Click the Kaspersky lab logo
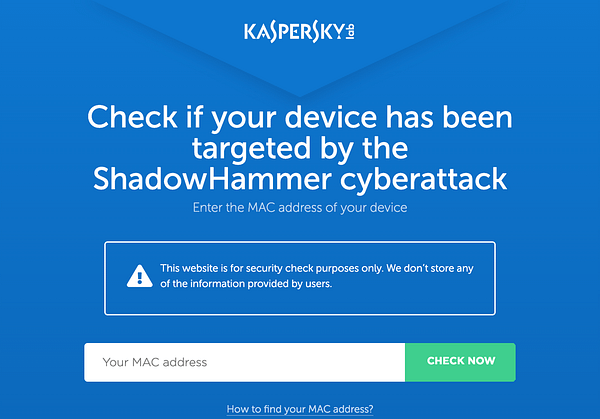Viewport: 600px width, 419px height. [299, 32]
